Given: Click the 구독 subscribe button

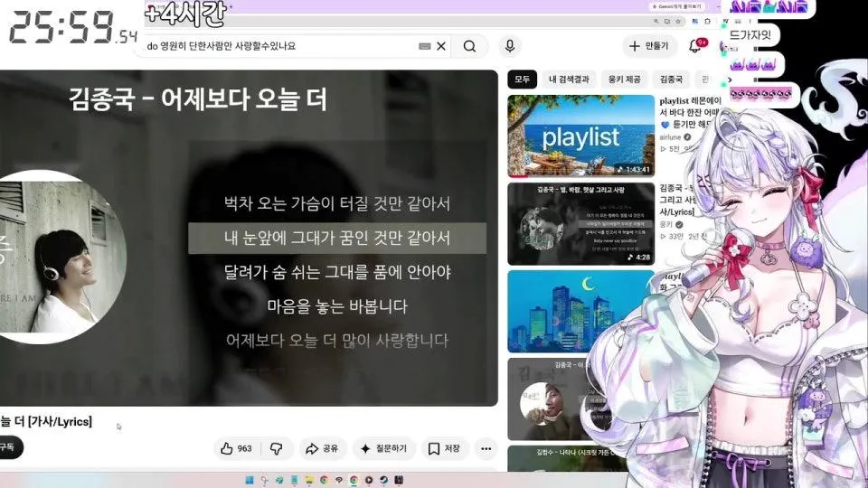Looking at the screenshot, I should click(10, 447).
